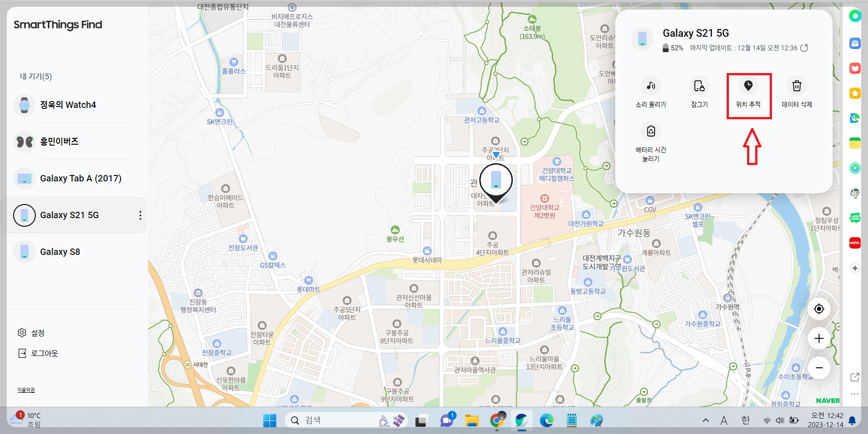Image resolution: width=868 pixels, height=434 pixels.
Task: Open sidebar more options ellipsis
Action: coord(855,394)
